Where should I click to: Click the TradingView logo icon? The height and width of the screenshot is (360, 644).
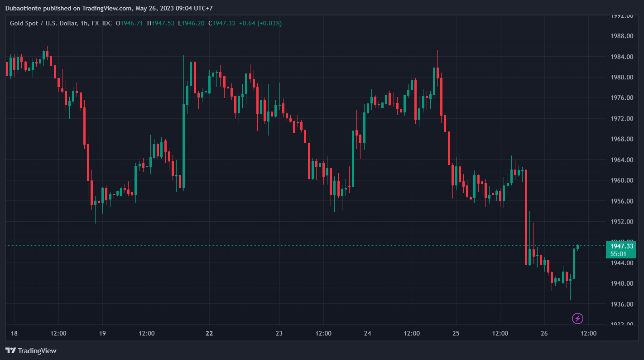pos(11,350)
